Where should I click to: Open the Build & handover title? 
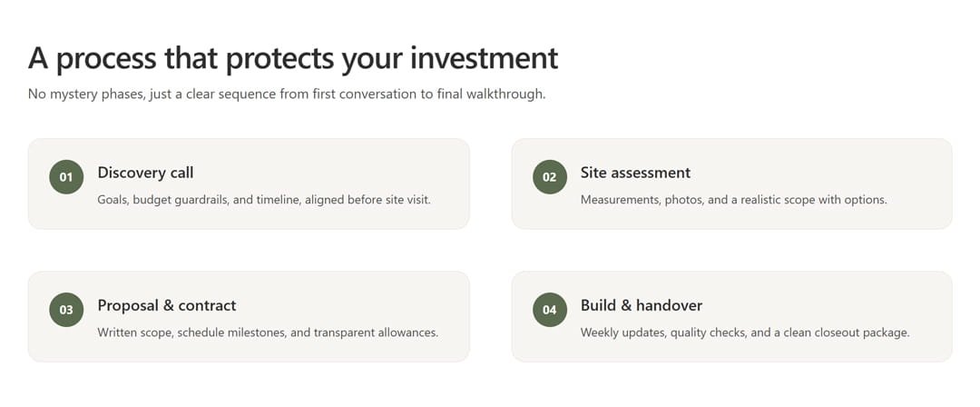coord(641,305)
